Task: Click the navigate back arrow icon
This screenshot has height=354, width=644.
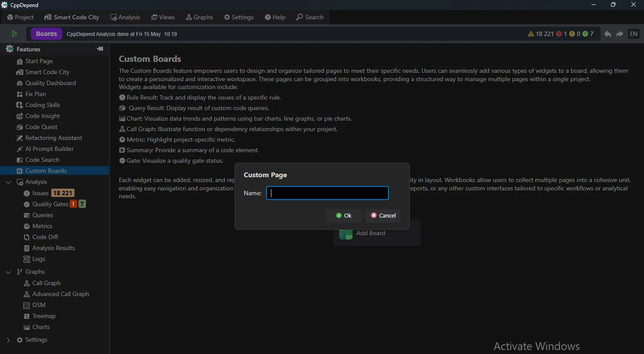Action: point(608,34)
